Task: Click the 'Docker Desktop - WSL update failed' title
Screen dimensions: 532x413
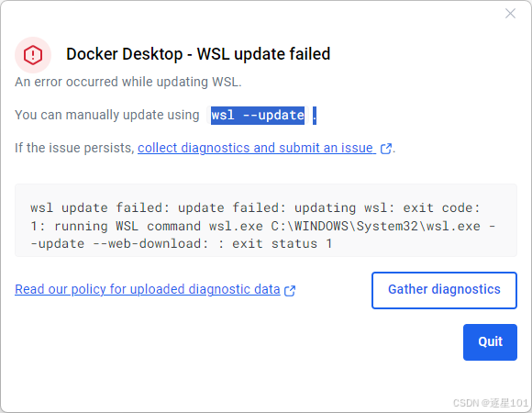Action: pos(198,54)
